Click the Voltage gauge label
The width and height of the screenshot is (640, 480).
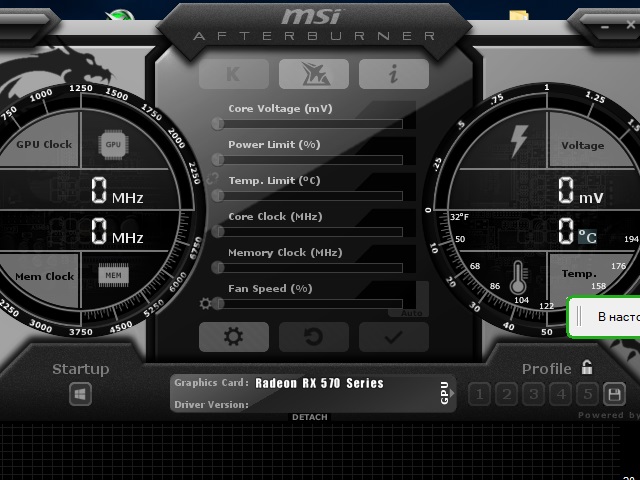click(582, 145)
